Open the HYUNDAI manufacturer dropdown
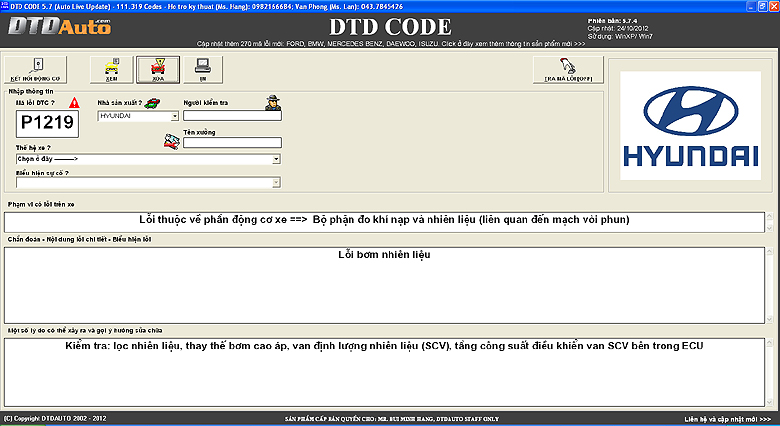This screenshot has height=426, width=780. click(x=175, y=116)
